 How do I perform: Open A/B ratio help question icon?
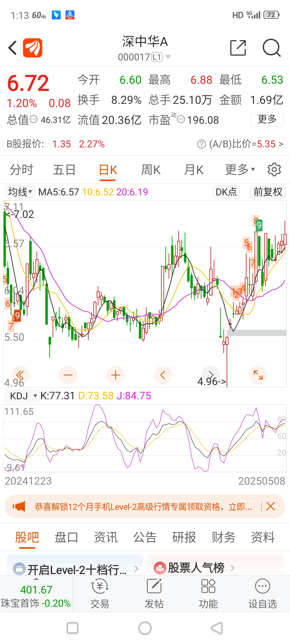[x=201, y=144]
